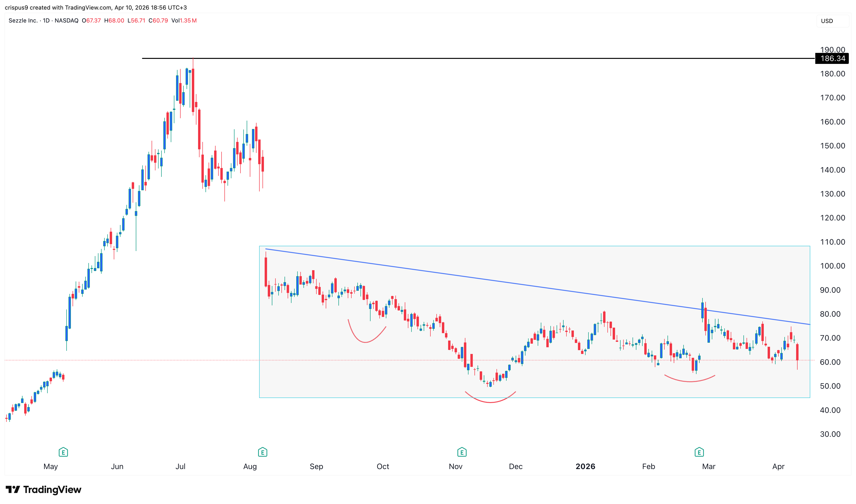Select the red arc near October
This screenshot has height=504, width=856.
pyautogui.click(x=365, y=342)
